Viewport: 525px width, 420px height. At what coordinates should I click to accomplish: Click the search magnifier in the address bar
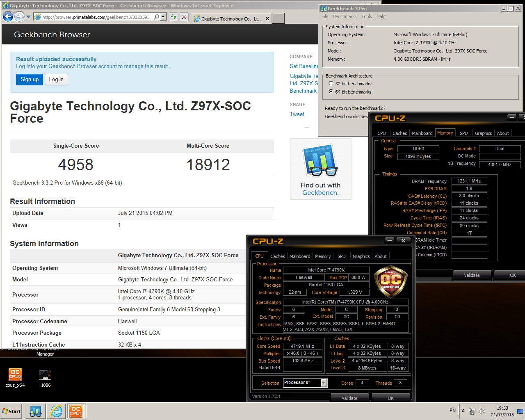157,17
